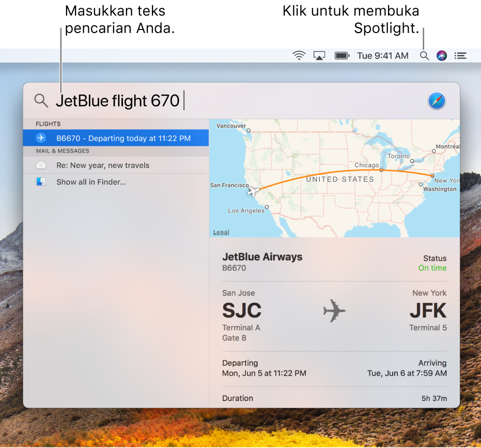Click the 5h 37m duration value
The height and width of the screenshot is (448, 481).
pos(434,398)
